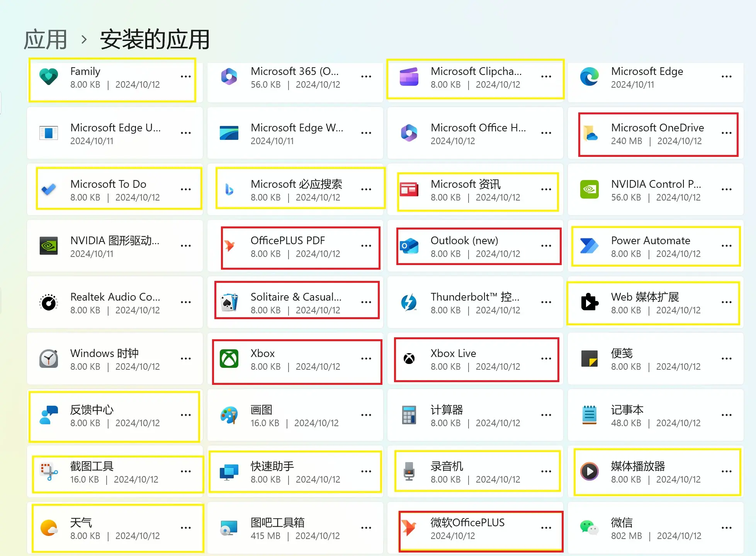Click the Microsoft Office Hub icon
756x556 pixels.
(x=409, y=133)
